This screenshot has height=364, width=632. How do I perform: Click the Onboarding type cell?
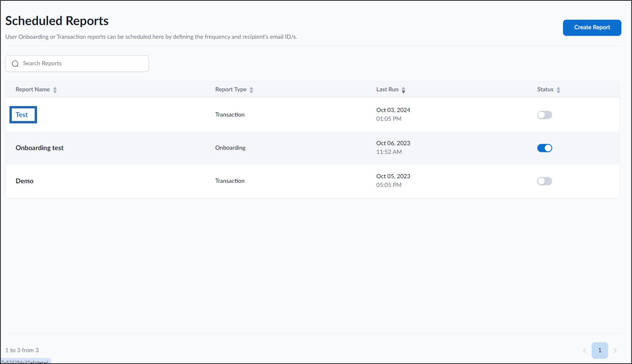click(x=230, y=148)
